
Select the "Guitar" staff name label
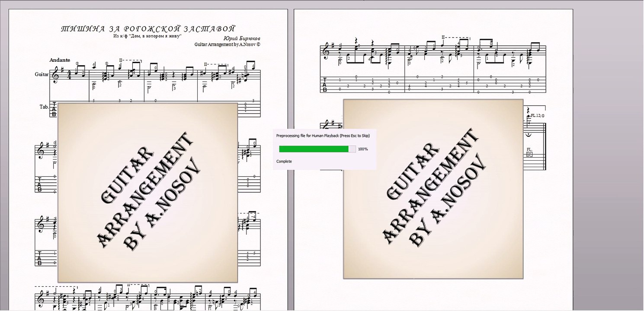pos(42,74)
